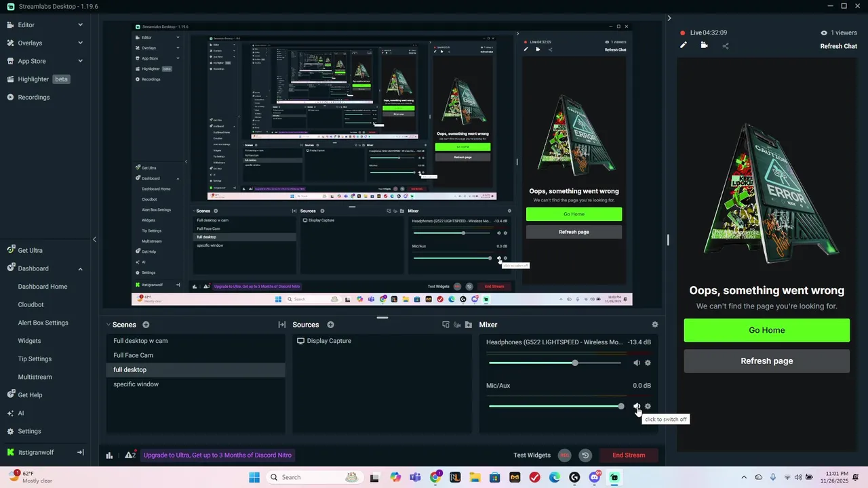Mute the Headphones audio source
Image resolution: width=868 pixels, height=488 pixels.
[637, 363]
